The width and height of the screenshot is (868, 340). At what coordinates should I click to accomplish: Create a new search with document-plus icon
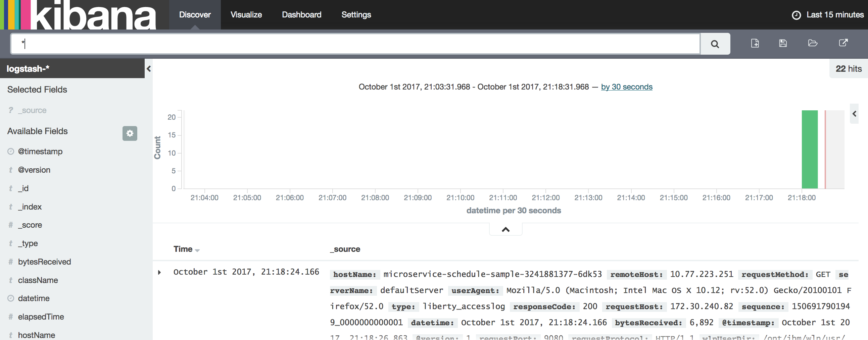(755, 43)
